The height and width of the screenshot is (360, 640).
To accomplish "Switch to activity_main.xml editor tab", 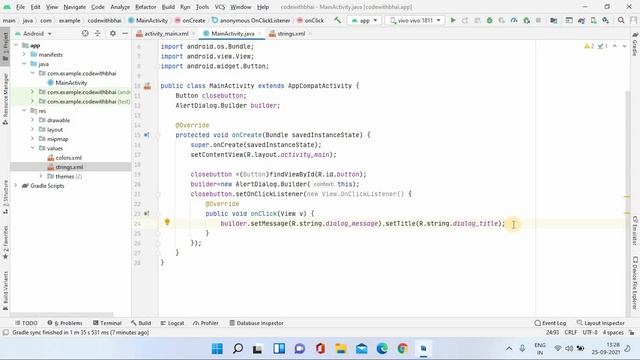I will click(x=165, y=33).
